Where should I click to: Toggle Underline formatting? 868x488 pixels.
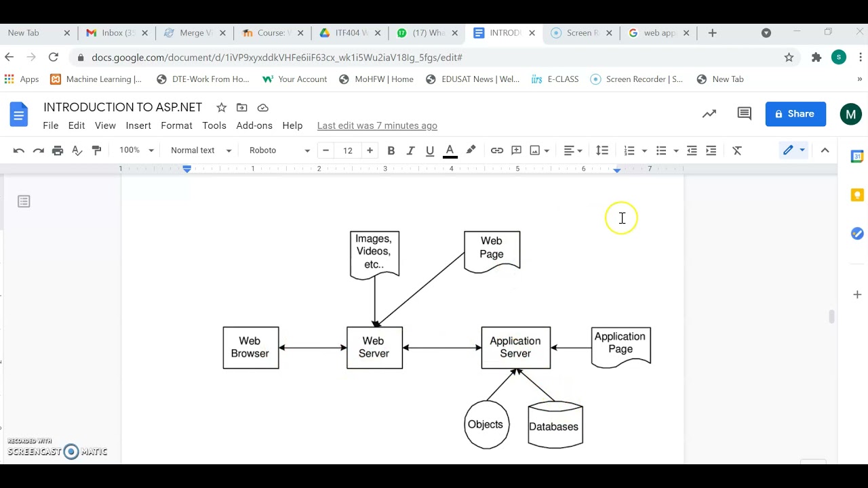click(430, 150)
